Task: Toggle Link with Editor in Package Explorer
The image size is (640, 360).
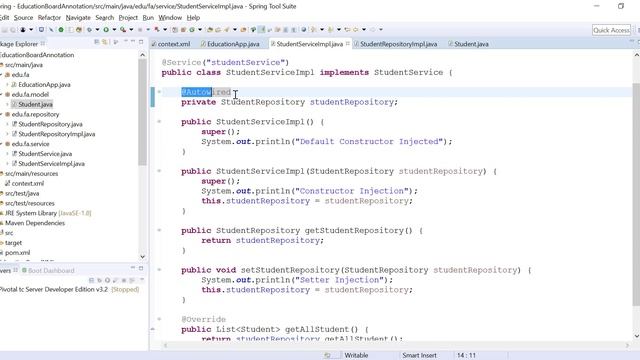Action: coord(105,42)
